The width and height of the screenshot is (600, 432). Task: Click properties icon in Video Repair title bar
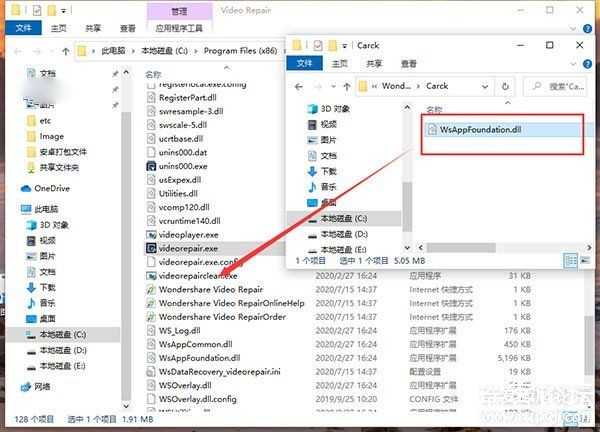[x=37, y=10]
